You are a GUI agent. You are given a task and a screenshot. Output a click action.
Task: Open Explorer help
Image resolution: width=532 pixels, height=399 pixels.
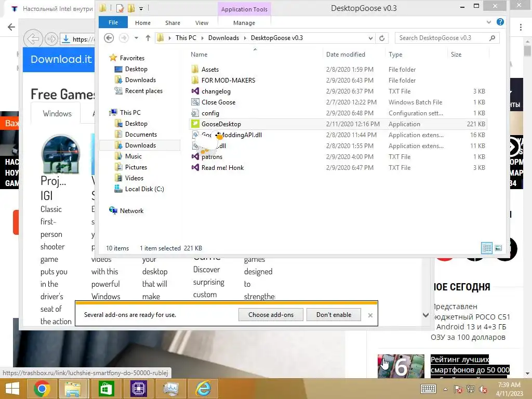[x=500, y=22]
